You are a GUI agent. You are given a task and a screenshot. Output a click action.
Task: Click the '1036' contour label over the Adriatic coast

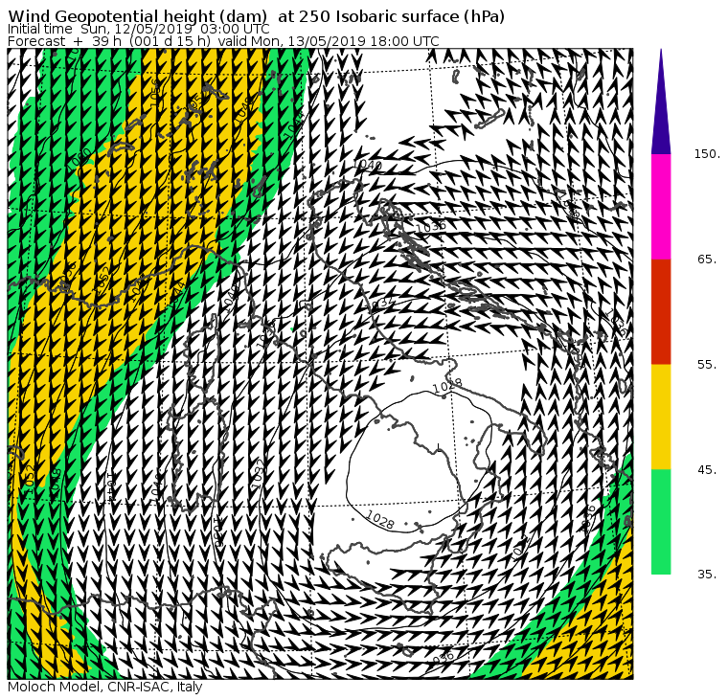pyautogui.click(x=431, y=227)
